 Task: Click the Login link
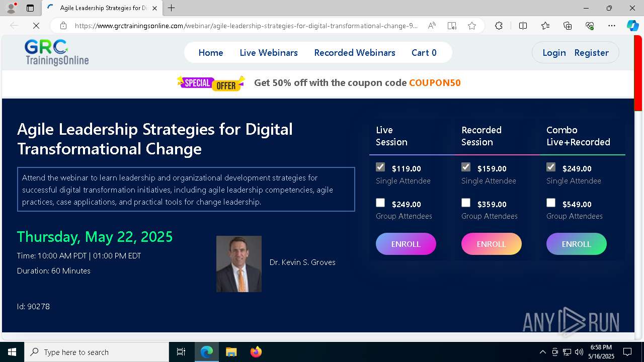coord(554,53)
